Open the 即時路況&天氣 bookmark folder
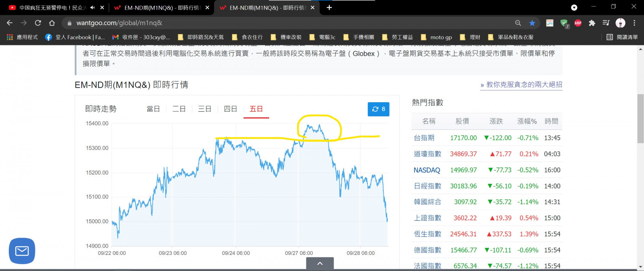The height and width of the screenshot is (271, 644). 201,37
